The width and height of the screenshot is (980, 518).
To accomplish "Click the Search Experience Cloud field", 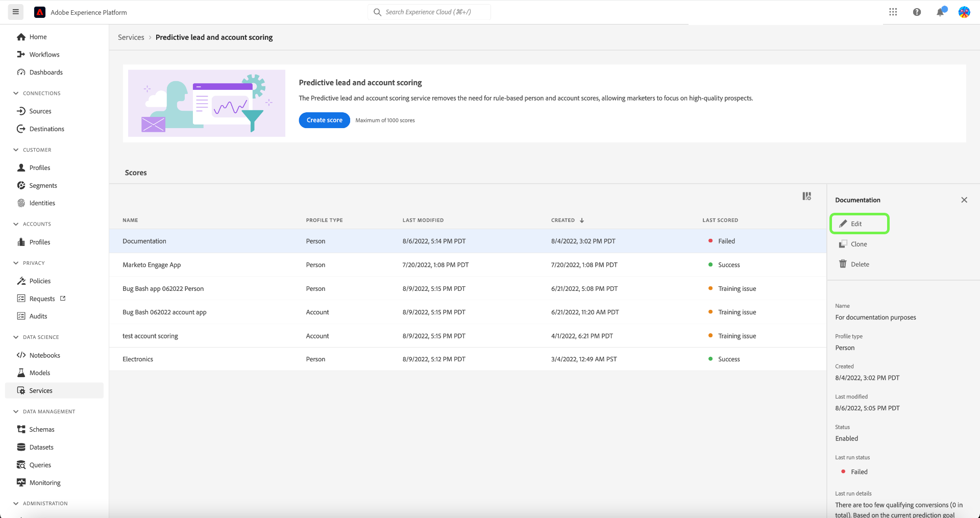I will [429, 12].
